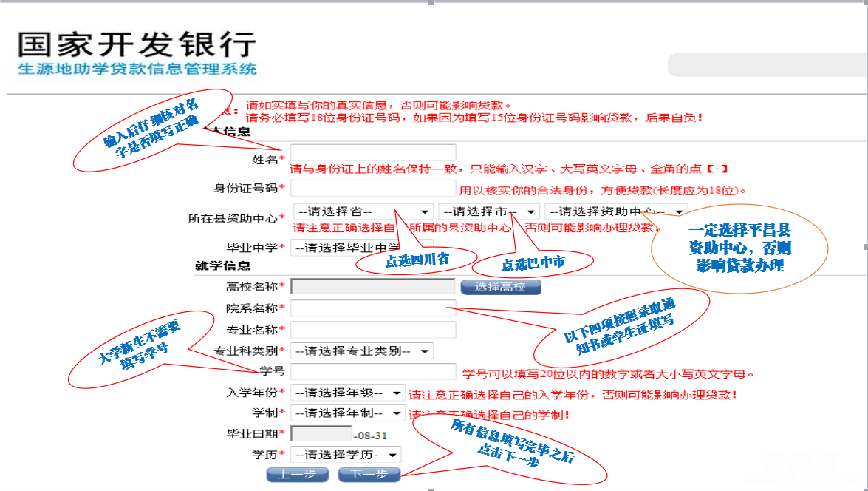The height and width of the screenshot is (491, 868).
Task: Click the gray search bar in header
Action: [768, 65]
